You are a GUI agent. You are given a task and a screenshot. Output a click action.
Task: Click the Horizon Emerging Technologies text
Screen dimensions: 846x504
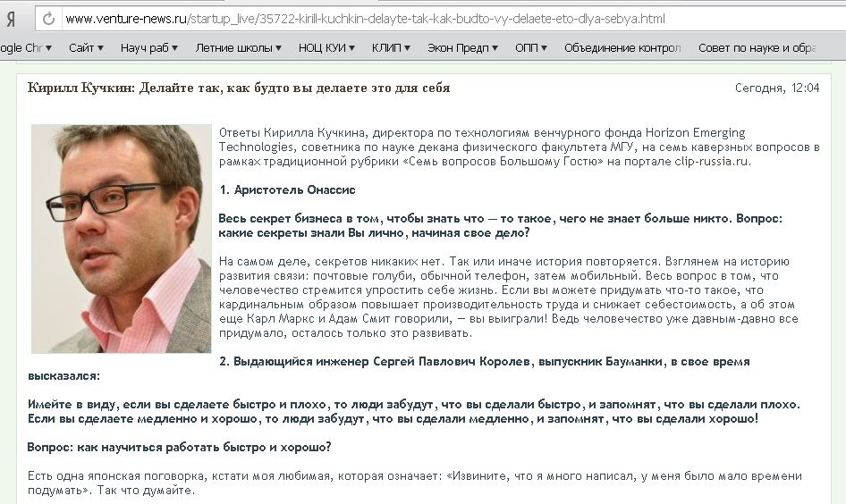pyautogui.click(x=482, y=139)
